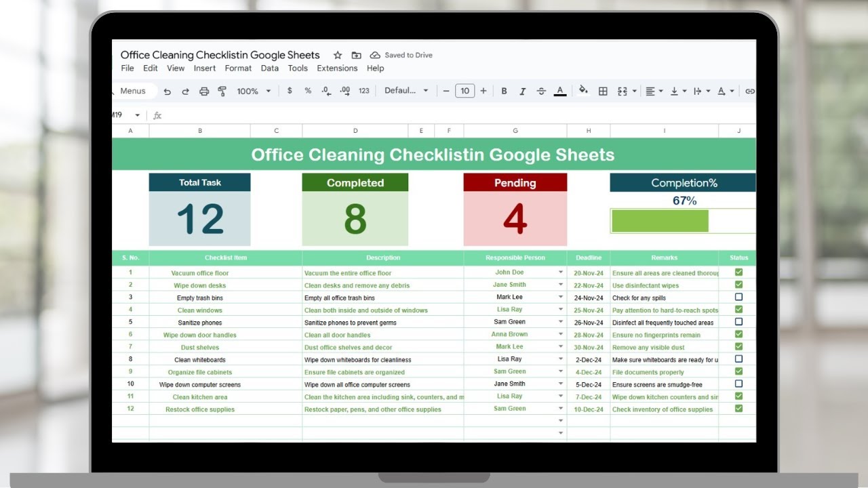Screen dimensions: 868x488
Task: Click the View menu
Action: [x=176, y=68]
